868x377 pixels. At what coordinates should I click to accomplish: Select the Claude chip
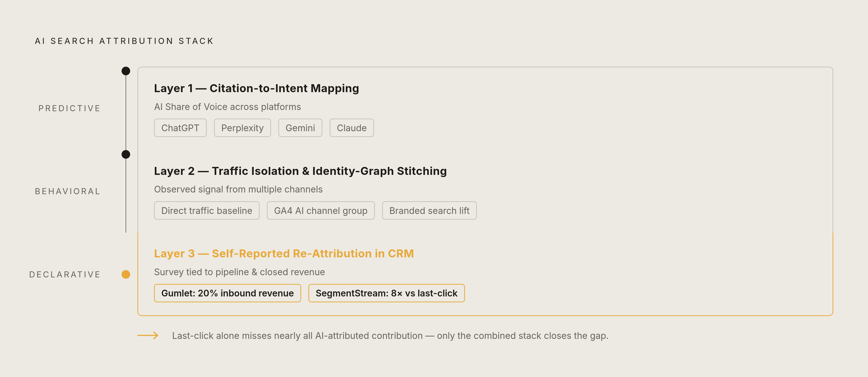352,128
